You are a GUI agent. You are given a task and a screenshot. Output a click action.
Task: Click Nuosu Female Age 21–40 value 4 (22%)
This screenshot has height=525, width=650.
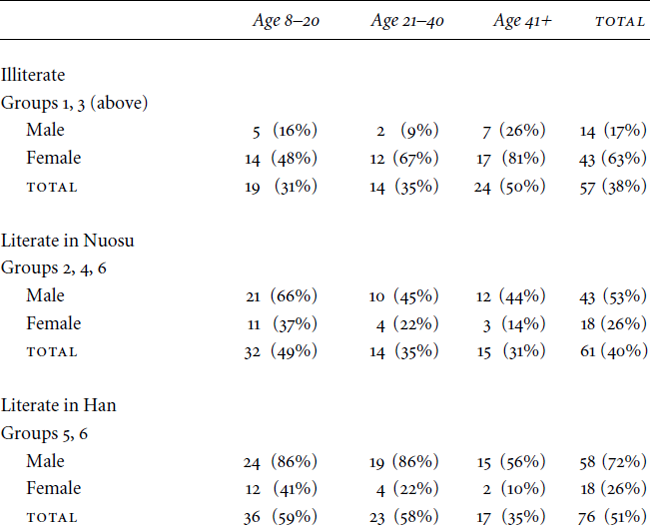pos(407,324)
